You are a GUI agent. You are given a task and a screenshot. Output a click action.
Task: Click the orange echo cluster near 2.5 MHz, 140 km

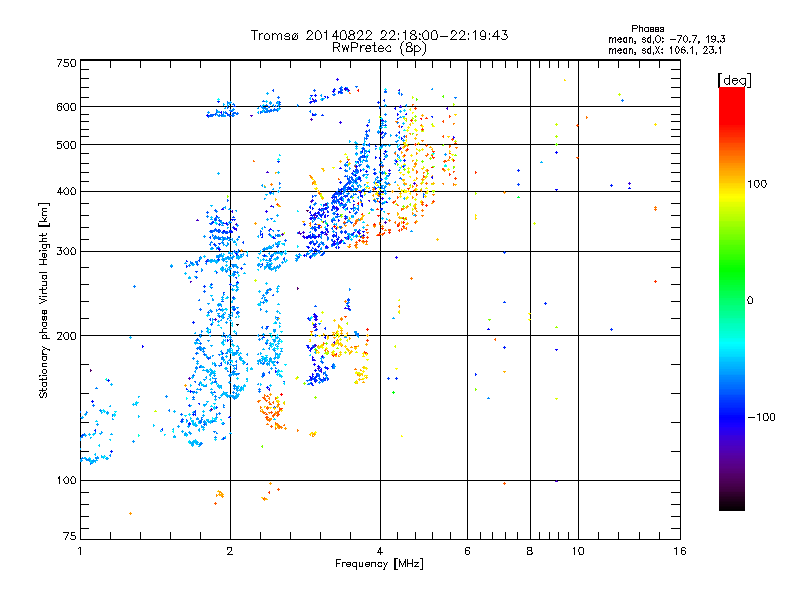[x=271, y=411]
